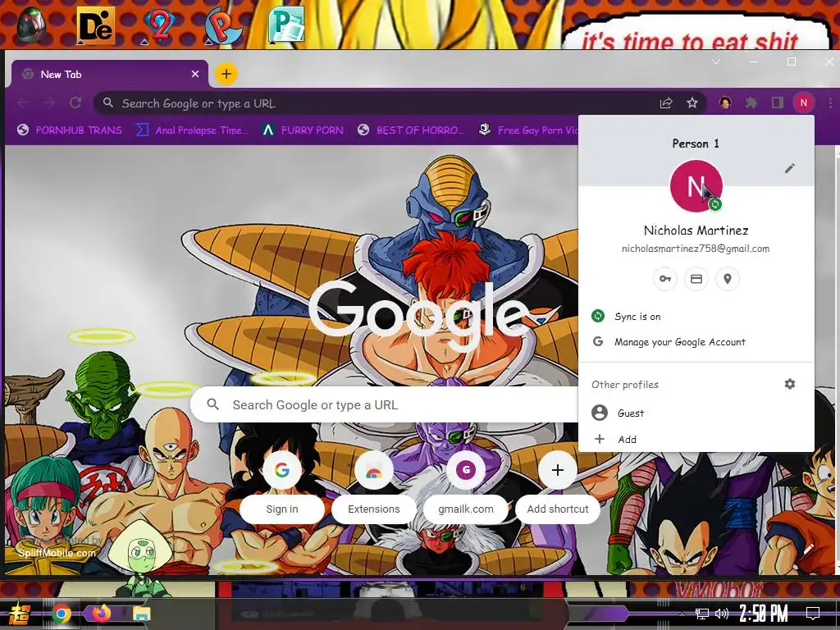840x630 pixels.
Task: Open payment methods card icon
Action: pos(696,279)
